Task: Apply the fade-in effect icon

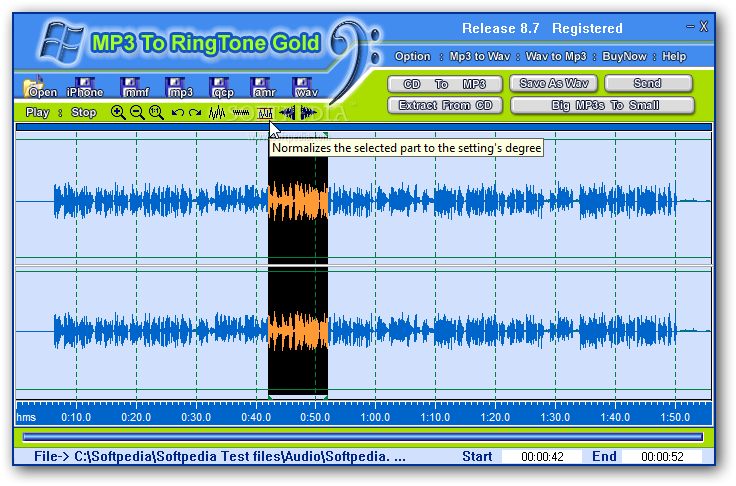Action: click(x=287, y=113)
